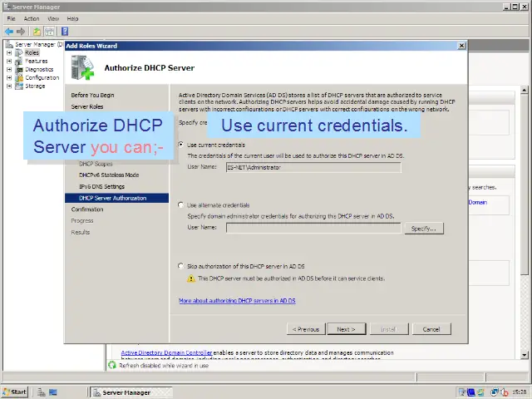Expand the Features tree node
532x399 pixels.
coord(9,62)
